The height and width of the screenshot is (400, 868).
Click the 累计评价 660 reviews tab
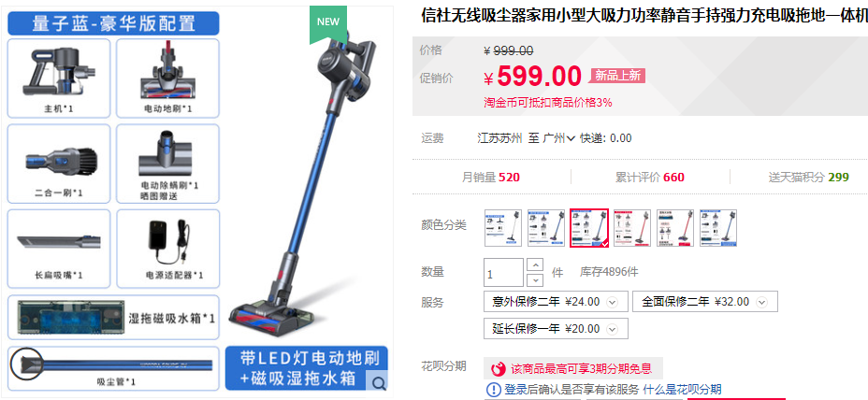pyautogui.click(x=650, y=178)
